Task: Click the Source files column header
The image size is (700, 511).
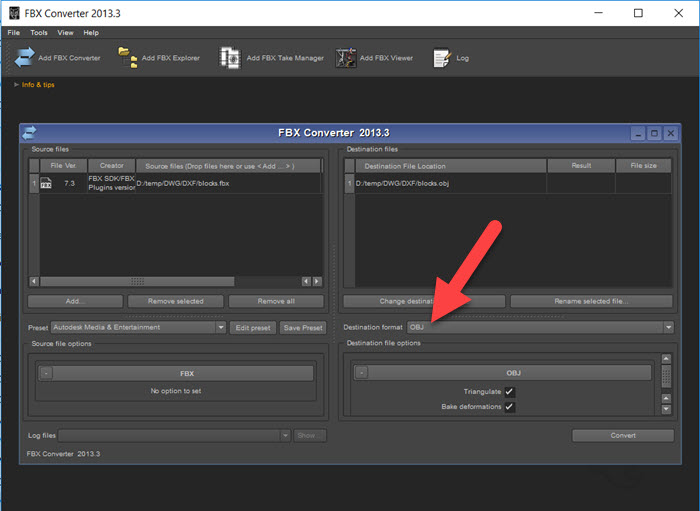Action: click(x=228, y=166)
